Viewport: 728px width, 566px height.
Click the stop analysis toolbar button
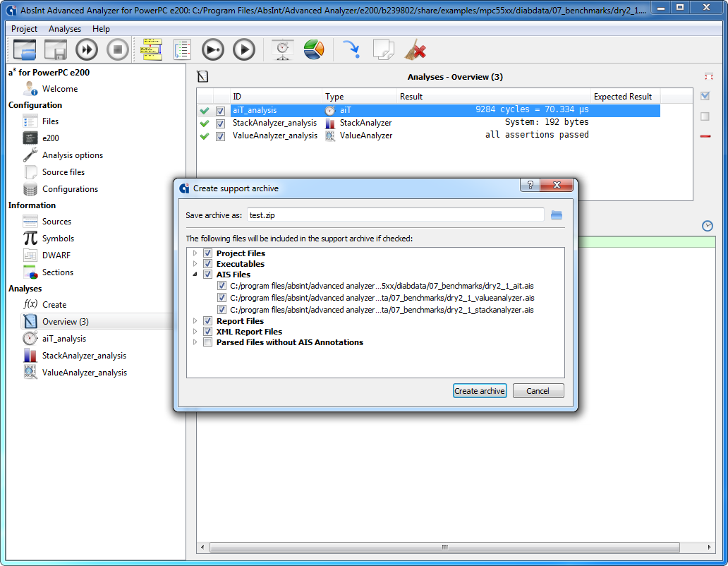(x=118, y=49)
